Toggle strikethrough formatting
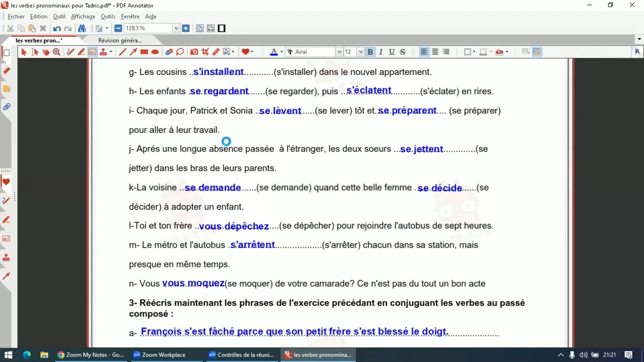 (x=402, y=52)
